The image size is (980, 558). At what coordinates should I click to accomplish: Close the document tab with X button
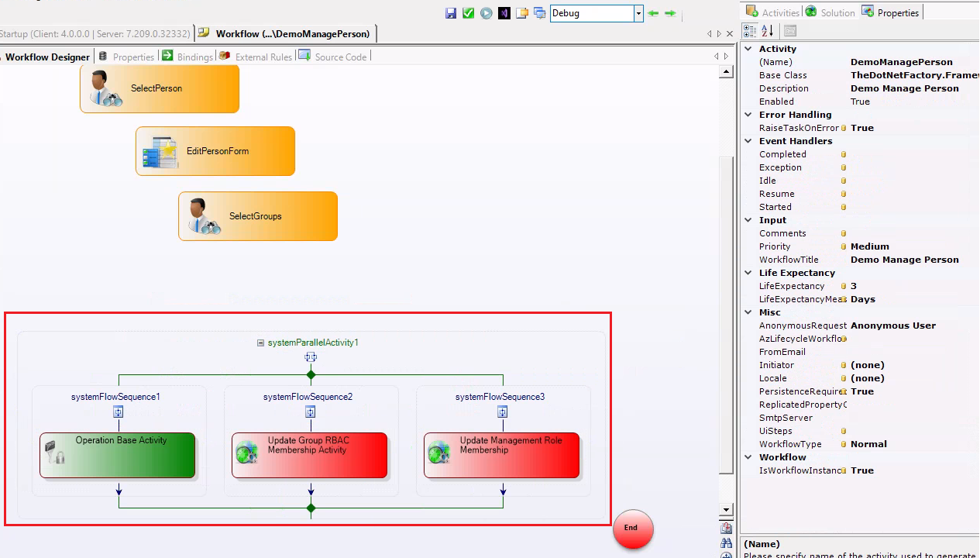tap(730, 34)
